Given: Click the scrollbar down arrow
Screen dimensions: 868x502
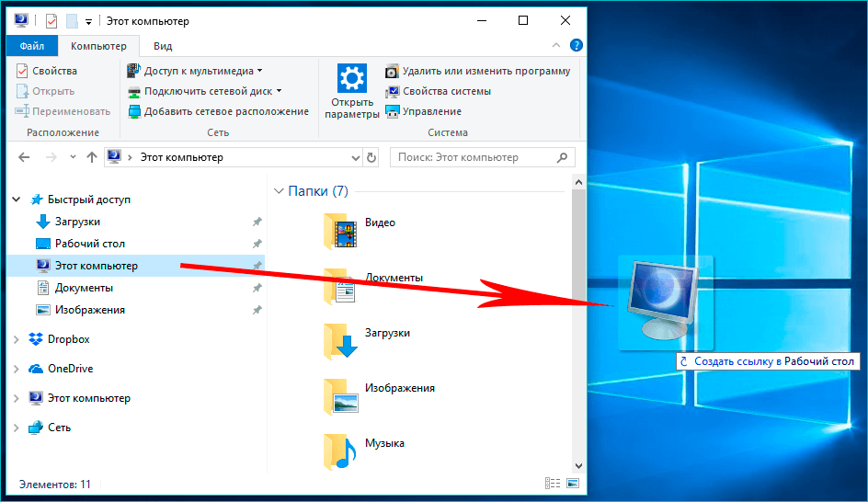Looking at the screenshot, I should click(x=578, y=466).
